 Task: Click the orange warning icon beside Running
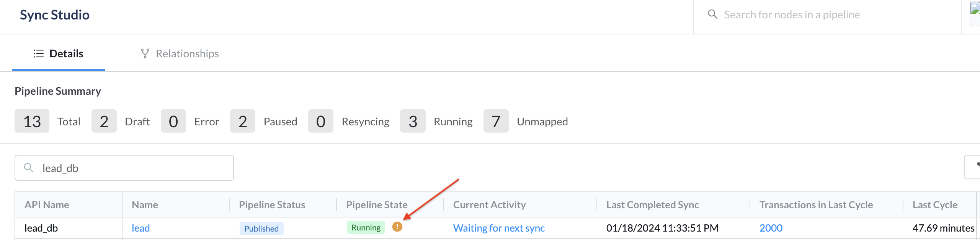click(397, 227)
